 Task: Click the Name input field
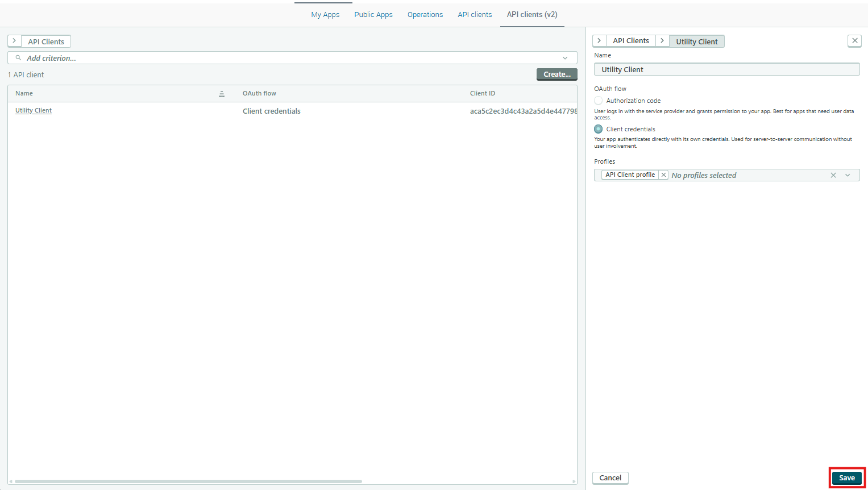pyautogui.click(x=726, y=69)
